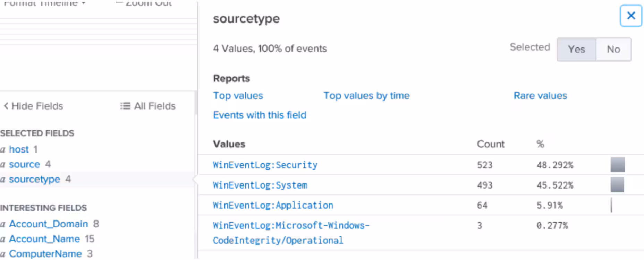The width and height of the screenshot is (644, 260).
Task: Select the sourcetype field
Action: [34, 179]
